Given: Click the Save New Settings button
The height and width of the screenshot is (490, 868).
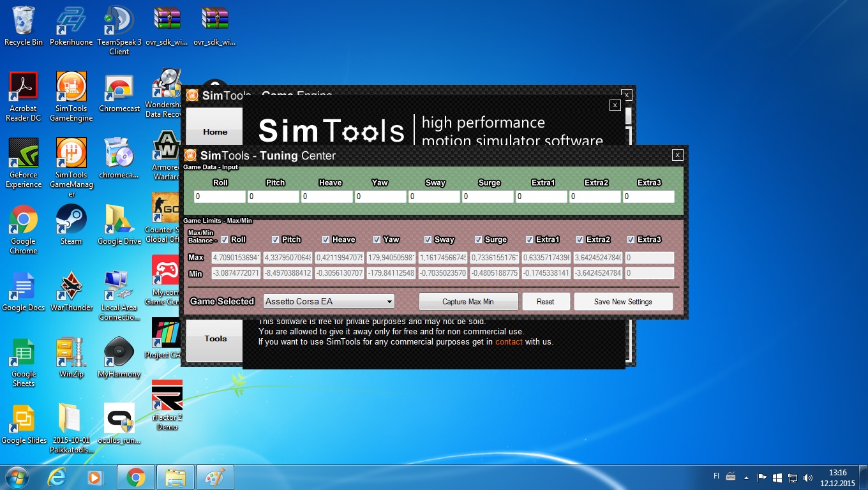Looking at the screenshot, I should [623, 302].
